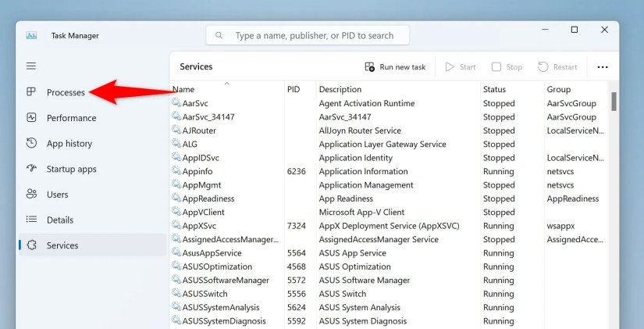Viewport: 644px width, 329px height.
Task: Sort by the PID column header
Action: (294, 89)
